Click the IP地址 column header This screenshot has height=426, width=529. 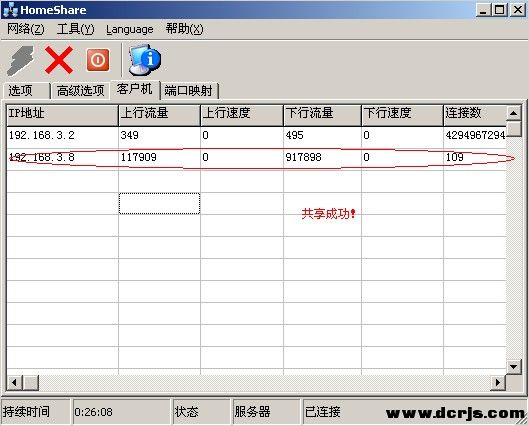click(x=62, y=114)
